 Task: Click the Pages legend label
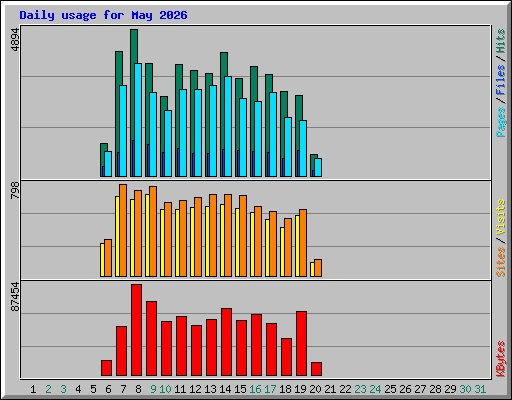tap(500, 122)
